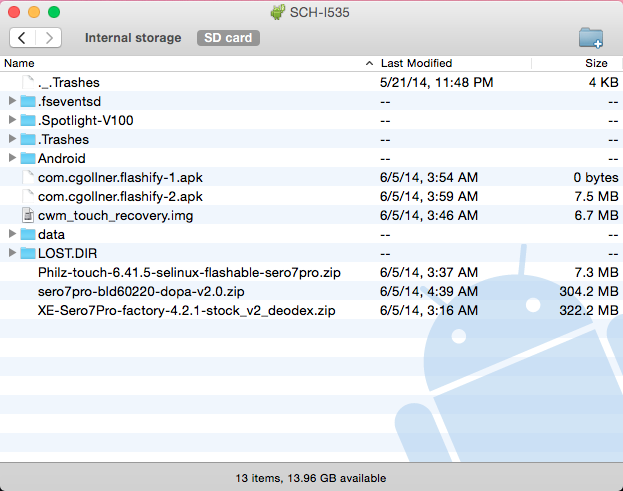The image size is (623, 491).
Task: Go back with the left arrow
Action: 23,38
